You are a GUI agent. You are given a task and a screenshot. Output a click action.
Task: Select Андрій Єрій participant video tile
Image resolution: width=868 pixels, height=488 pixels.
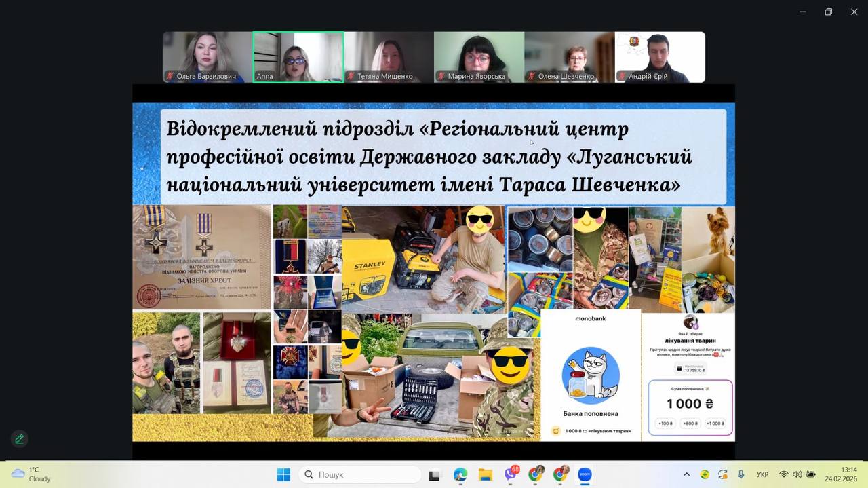pyautogui.click(x=660, y=57)
